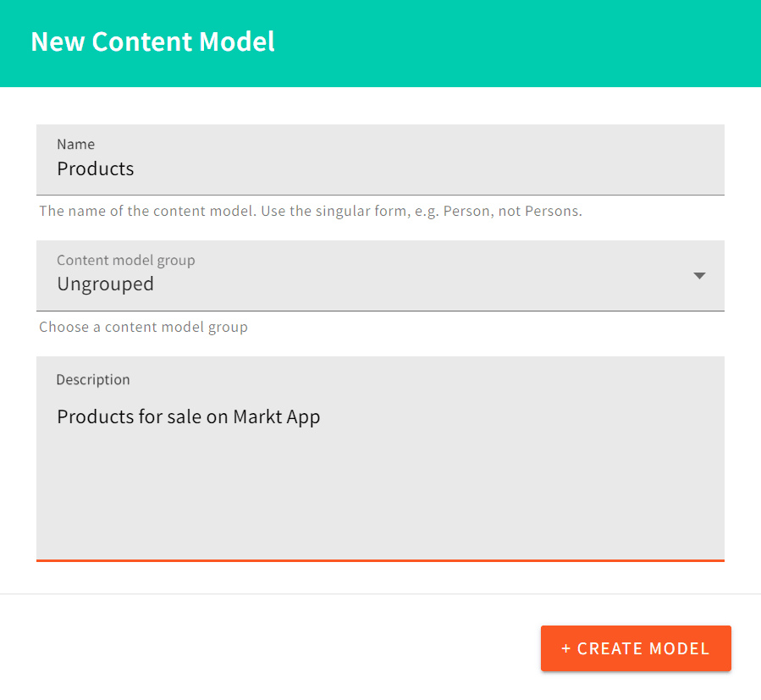The height and width of the screenshot is (700, 761).
Task: Click the Name field label
Action: [75, 144]
